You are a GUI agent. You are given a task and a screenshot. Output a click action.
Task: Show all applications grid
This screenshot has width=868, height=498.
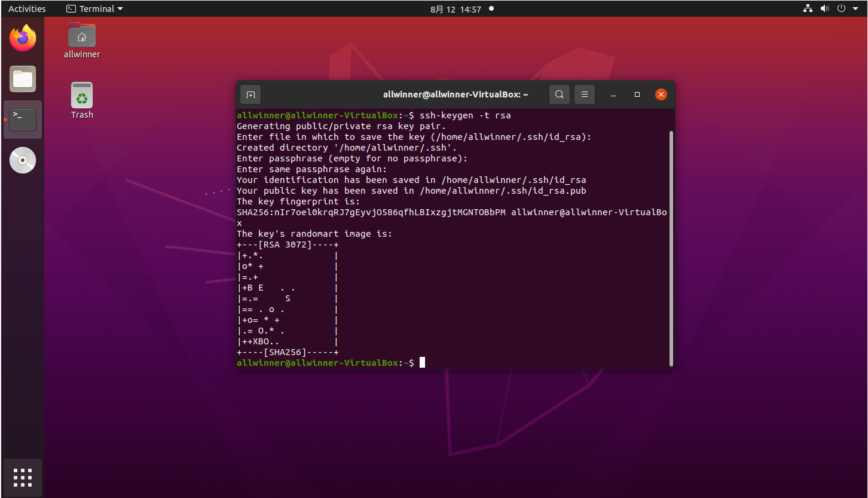coord(23,477)
